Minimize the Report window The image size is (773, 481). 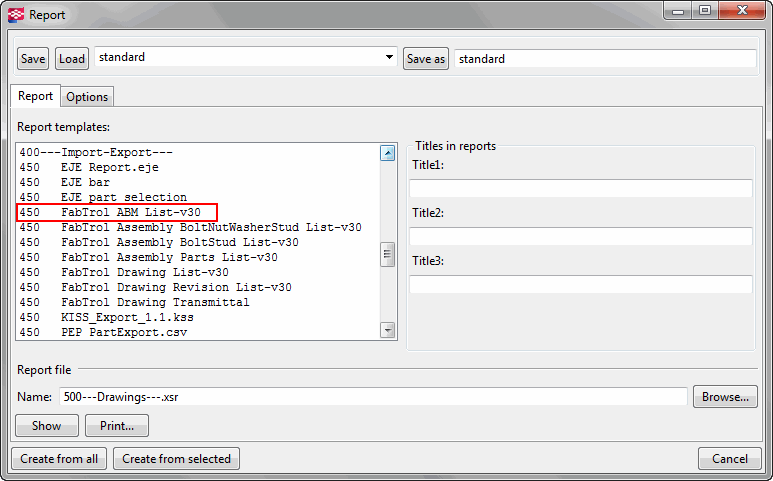click(678, 11)
